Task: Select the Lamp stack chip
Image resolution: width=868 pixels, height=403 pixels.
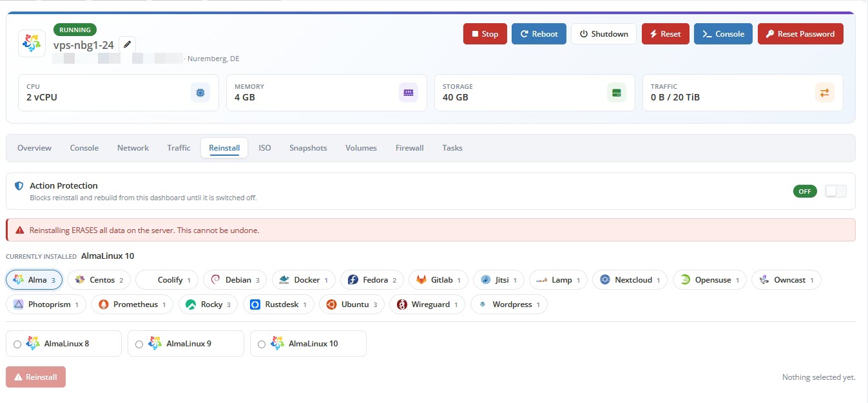Action: [x=558, y=280]
